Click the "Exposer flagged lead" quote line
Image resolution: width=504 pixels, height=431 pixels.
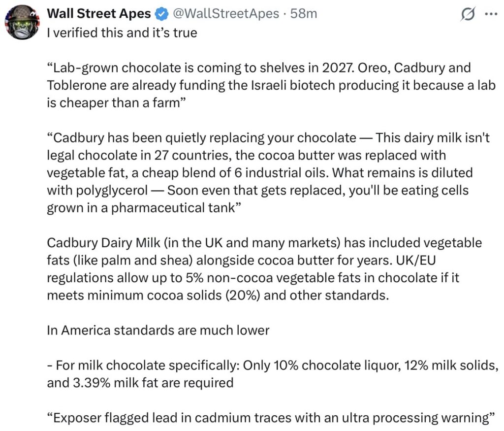(x=270, y=418)
